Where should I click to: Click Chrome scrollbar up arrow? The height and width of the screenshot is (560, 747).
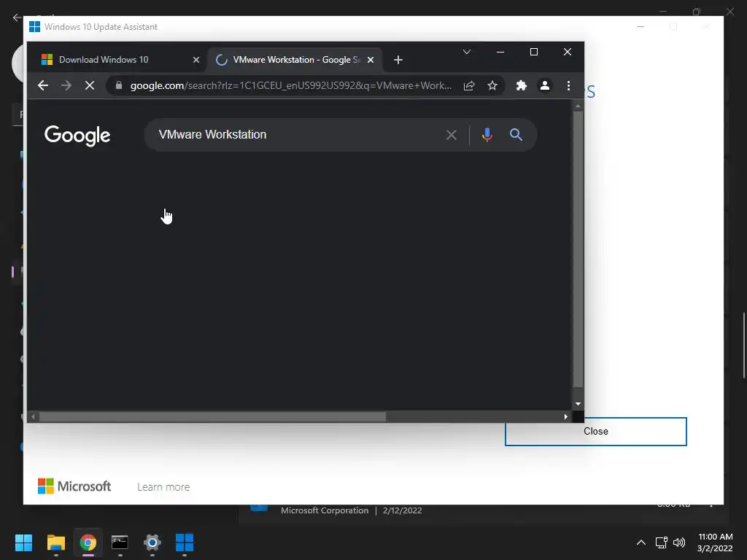pos(578,106)
